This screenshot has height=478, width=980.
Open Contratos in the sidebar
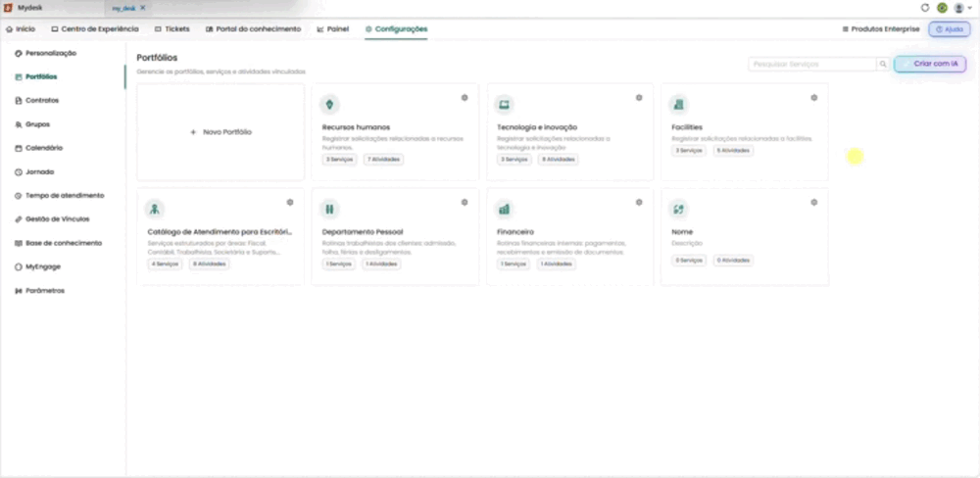point(36,101)
